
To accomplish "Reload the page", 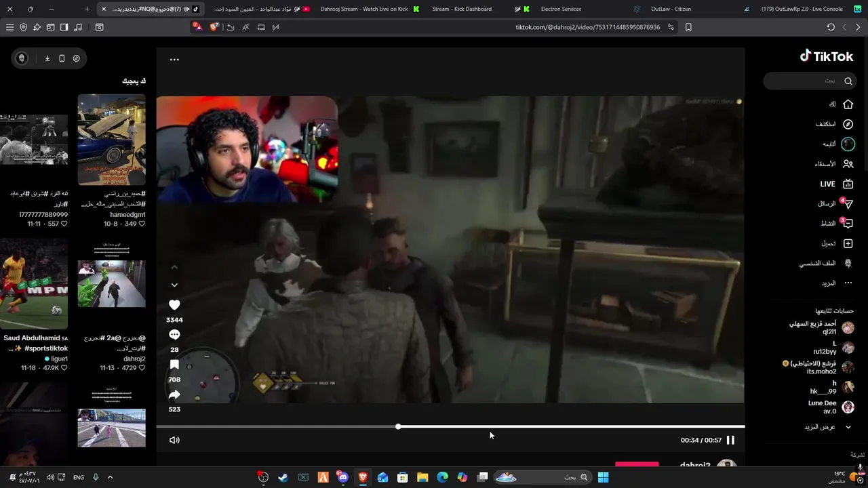I will [x=831, y=27].
